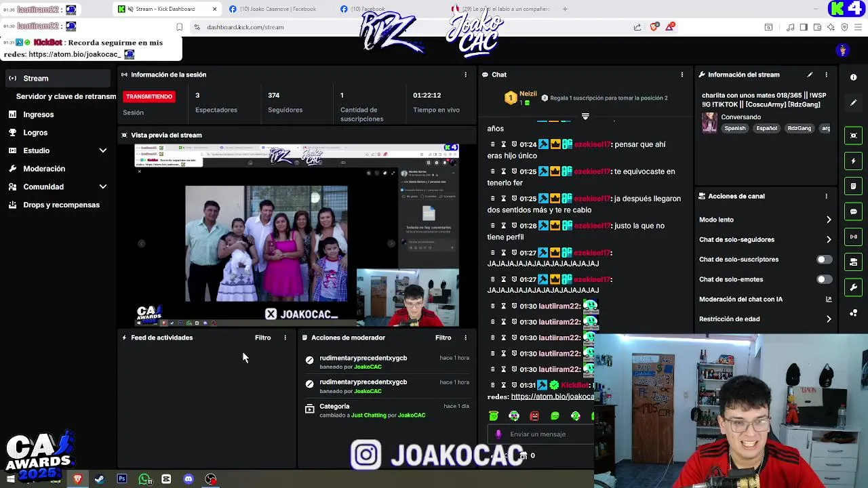Screen dimensions: 868x488
Task: Click the RdzGang tag chip
Action: point(800,128)
